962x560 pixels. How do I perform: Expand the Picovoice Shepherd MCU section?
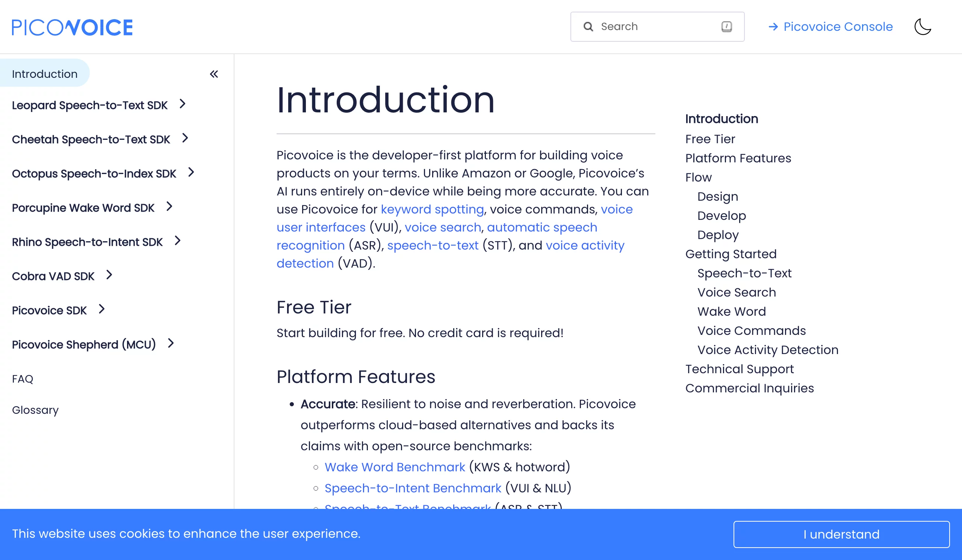(x=171, y=344)
